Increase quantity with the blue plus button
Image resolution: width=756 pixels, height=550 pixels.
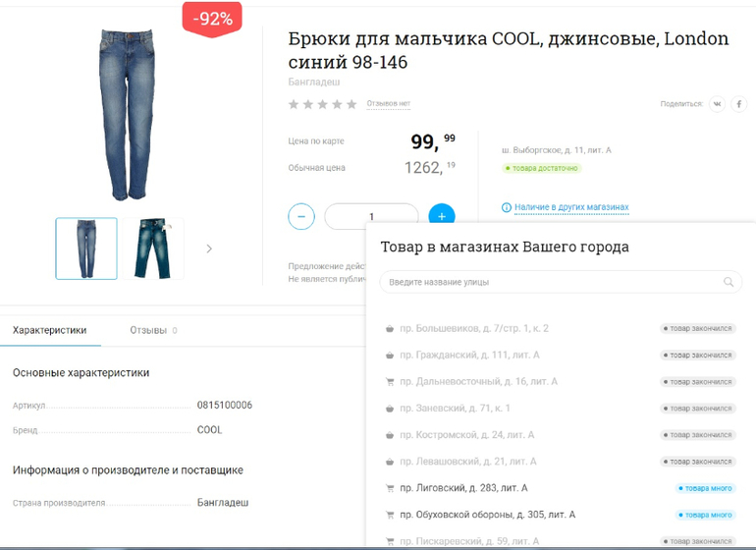pyautogui.click(x=442, y=214)
